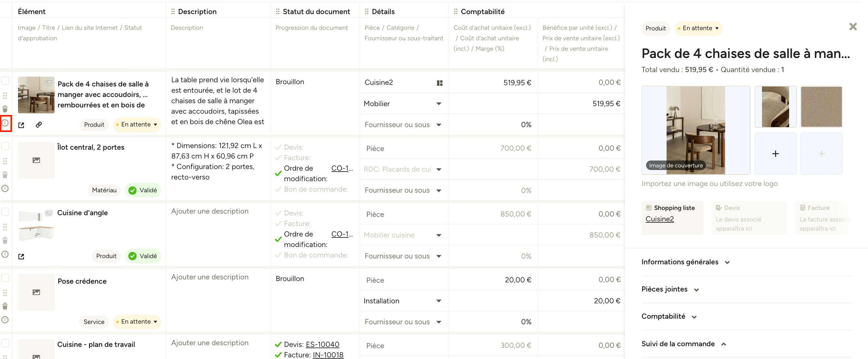Select the beige fabric swatch thumbnail
868x359 pixels.
click(x=821, y=107)
